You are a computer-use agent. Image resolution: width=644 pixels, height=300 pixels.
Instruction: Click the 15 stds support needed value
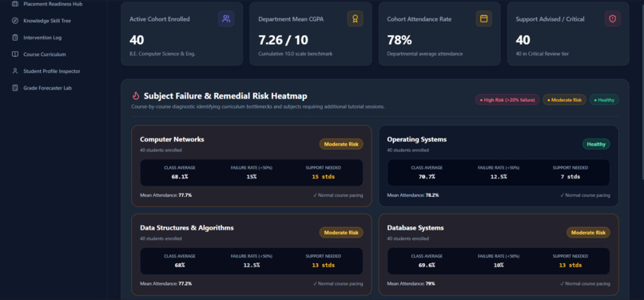click(324, 177)
